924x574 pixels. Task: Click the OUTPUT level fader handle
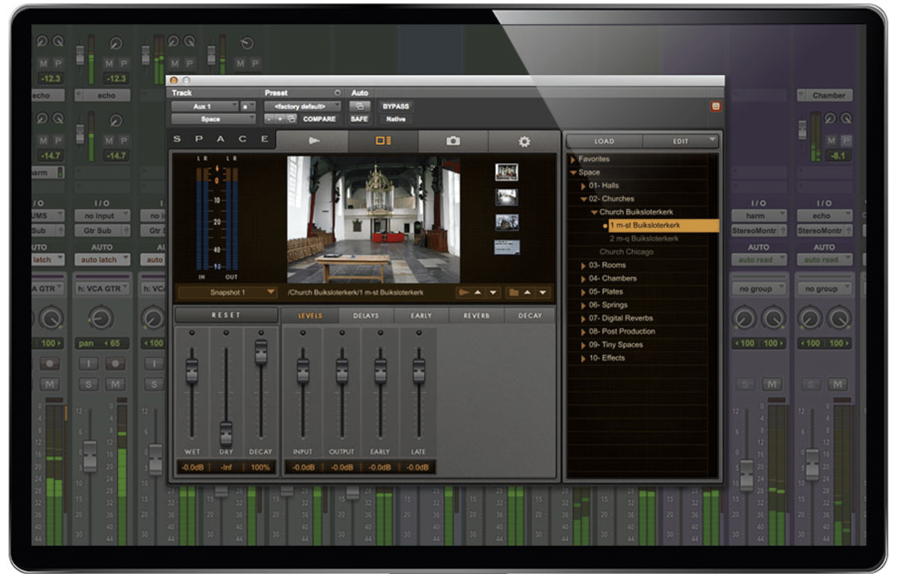coord(342,370)
